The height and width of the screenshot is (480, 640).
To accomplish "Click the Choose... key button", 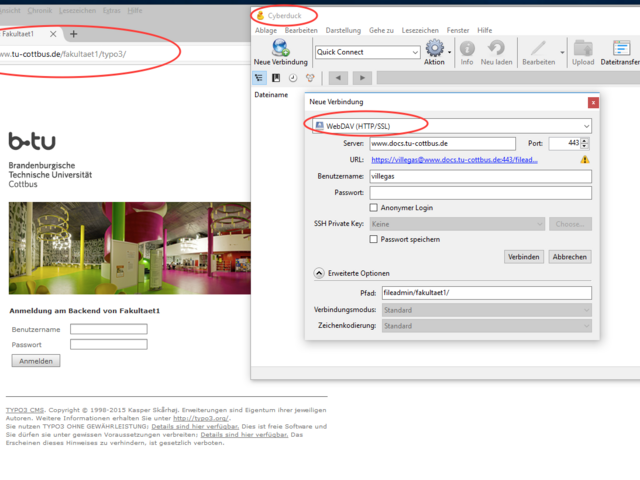I will [x=570, y=224].
